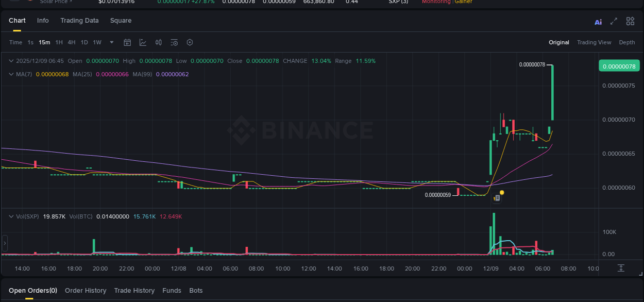644x302 pixels.
Task: Select the 15m timeframe
Action: pyautogui.click(x=44, y=42)
